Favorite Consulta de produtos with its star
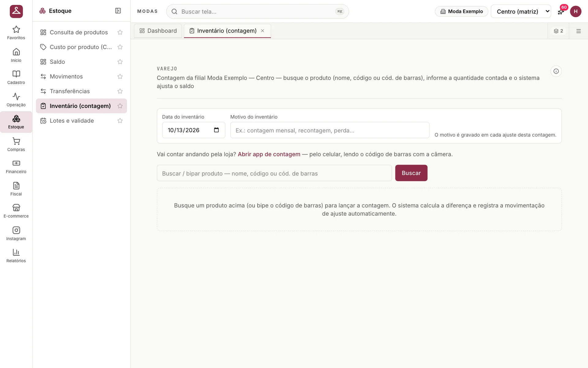The width and height of the screenshot is (588, 368). 120,32
